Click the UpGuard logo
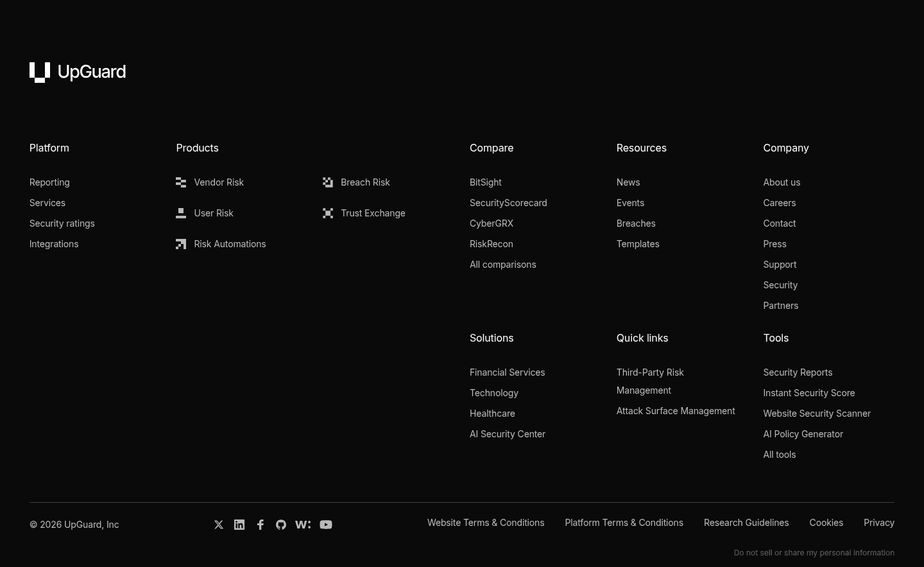 [78, 72]
